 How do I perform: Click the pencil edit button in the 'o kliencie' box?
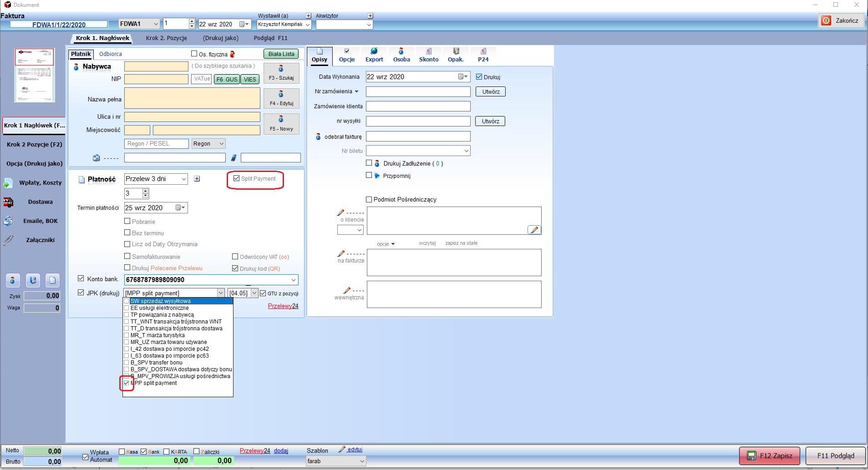click(x=534, y=230)
